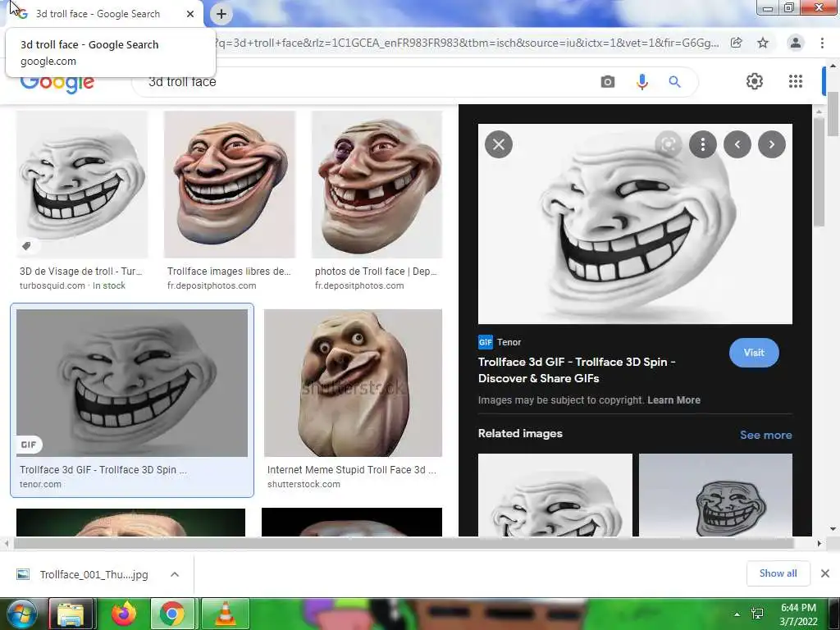Open the shutterstock Stupid Troll Face image
Image resolution: width=840 pixels, height=630 pixels.
point(353,383)
